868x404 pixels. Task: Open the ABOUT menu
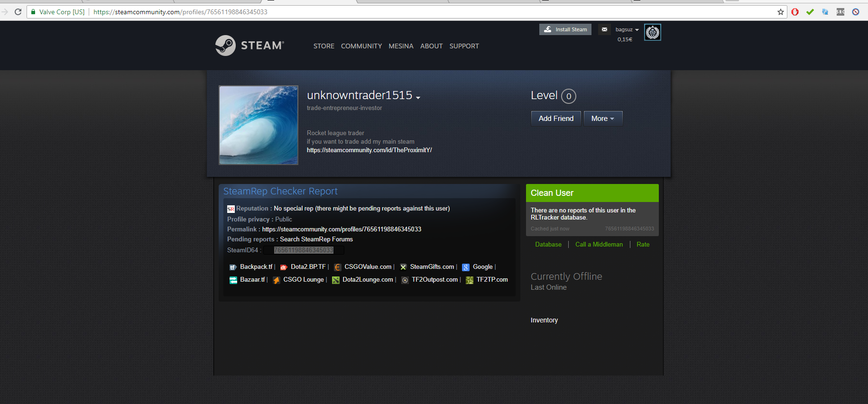point(432,46)
